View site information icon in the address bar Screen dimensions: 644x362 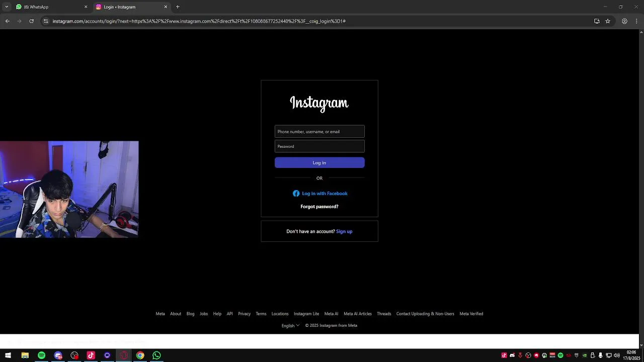coord(46,21)
